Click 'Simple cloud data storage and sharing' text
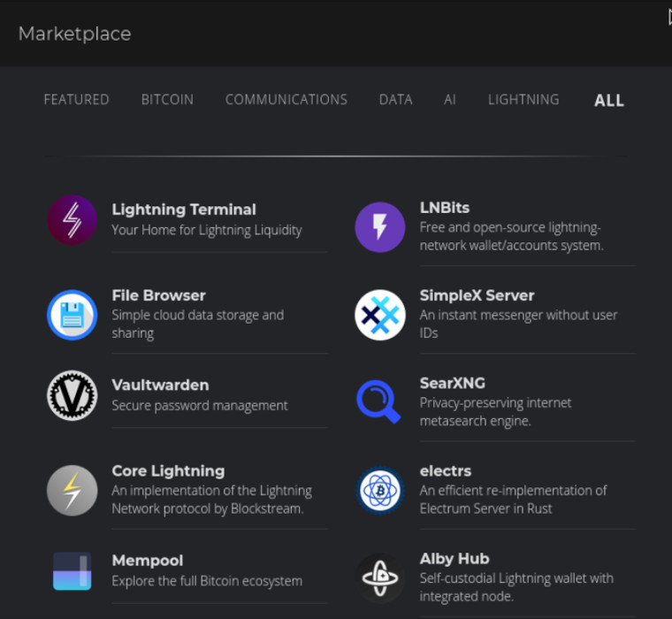 click(197, 324)
